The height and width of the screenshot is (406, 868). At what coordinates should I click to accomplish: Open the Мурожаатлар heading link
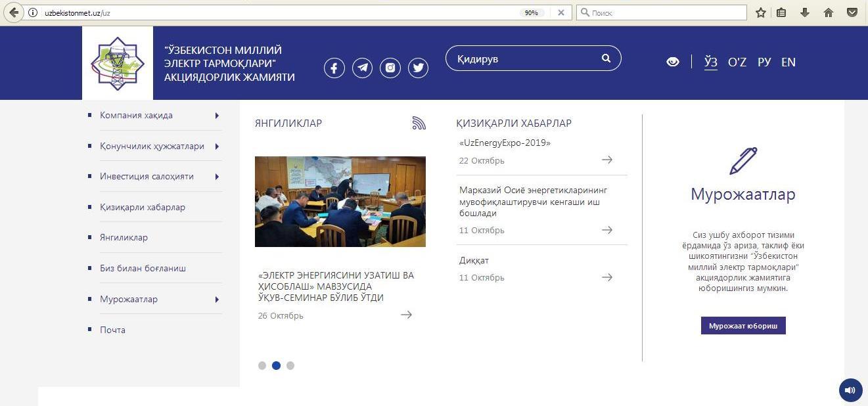743,194
